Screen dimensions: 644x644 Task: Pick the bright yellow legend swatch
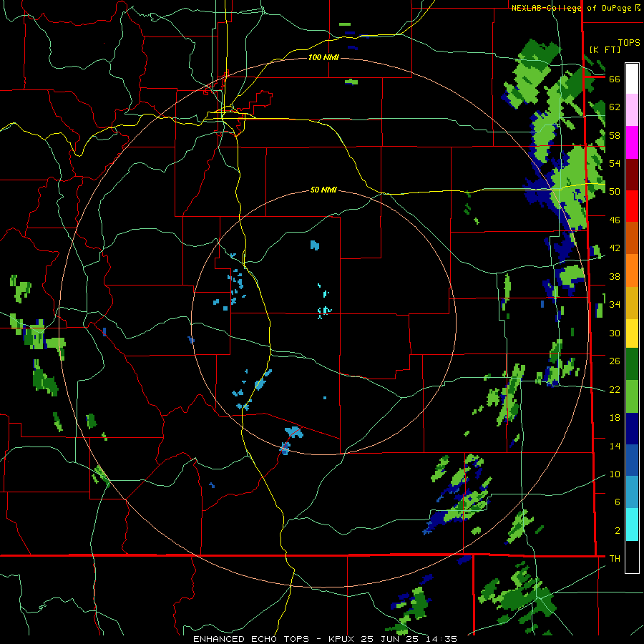click(632, 333)
